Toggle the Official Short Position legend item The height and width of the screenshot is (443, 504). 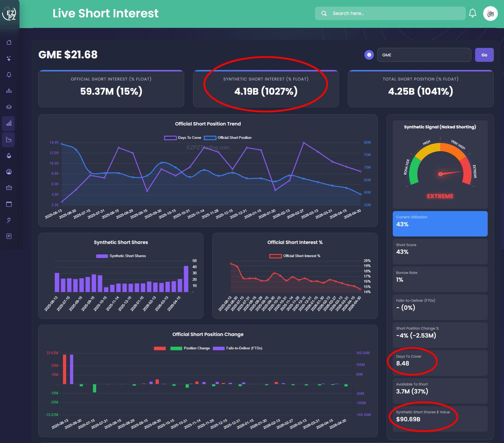[228, 138]
